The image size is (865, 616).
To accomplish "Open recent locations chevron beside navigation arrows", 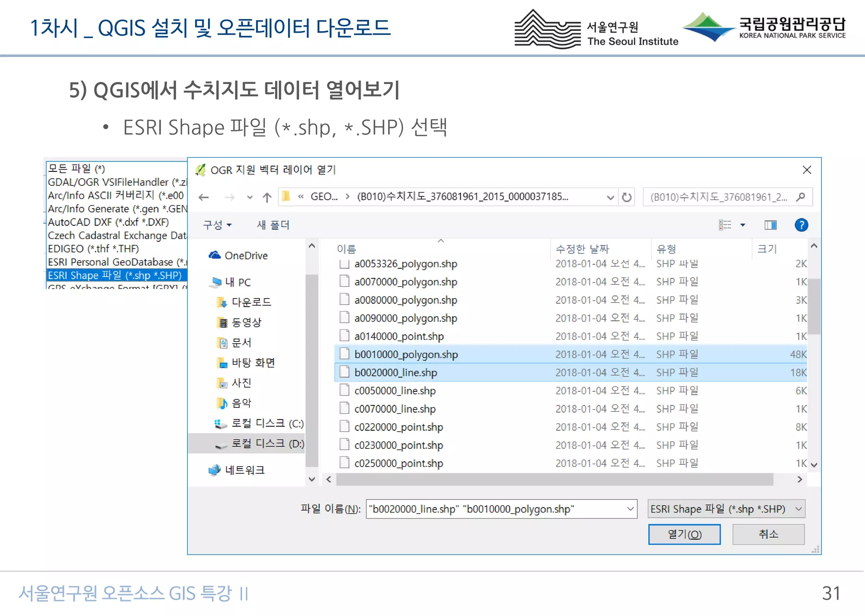I will [x=250, y=197].
